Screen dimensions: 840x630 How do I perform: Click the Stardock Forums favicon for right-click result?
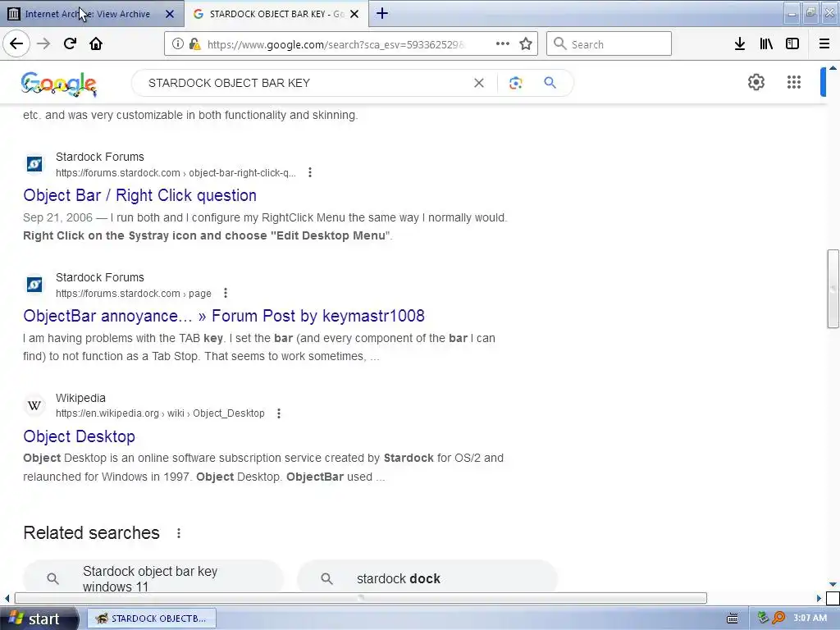[34, 163]
